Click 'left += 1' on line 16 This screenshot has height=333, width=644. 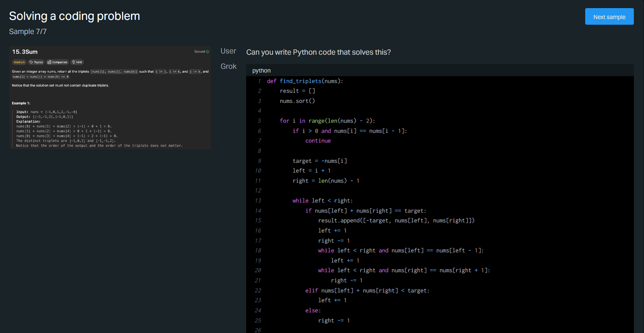click(332, 231)
